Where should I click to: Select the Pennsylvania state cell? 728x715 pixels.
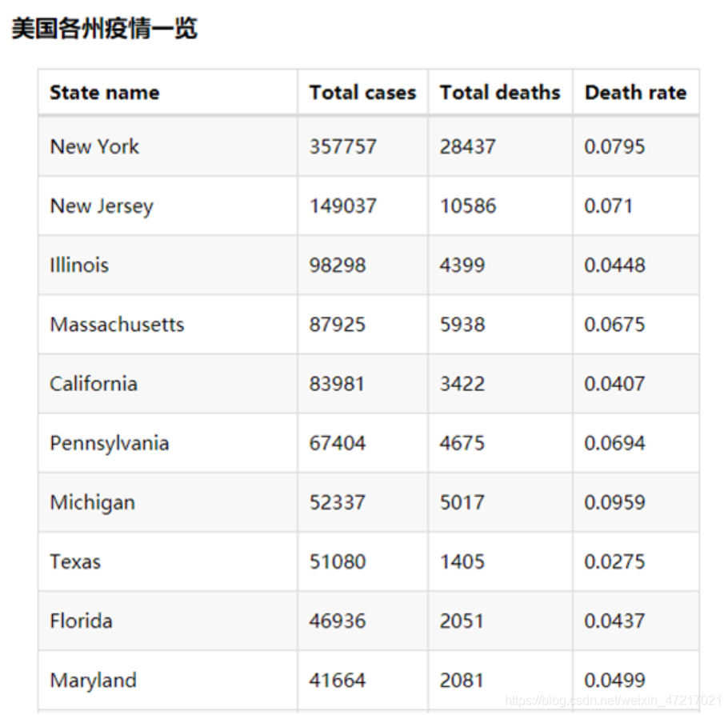tap(168, 443)
